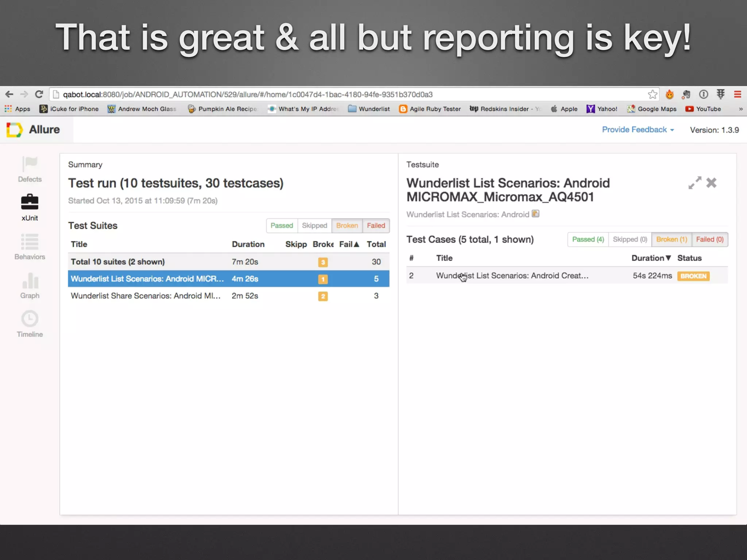The image size is (747, 560).
Task: Sort test suites by Broken column header
Action: pyautogui.click(x=323, y=244)
